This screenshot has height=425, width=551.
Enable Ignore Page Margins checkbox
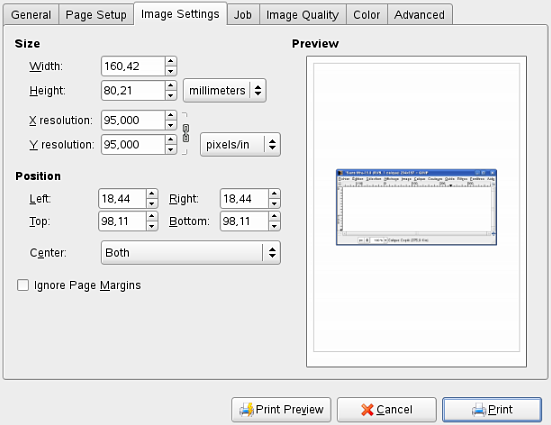click(x=23, y=285)
